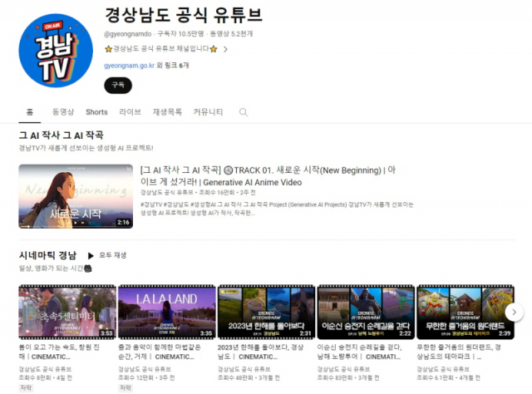Open the 이순신 승전지 순례길을 걷다 thumbnail
This screenshot has height=394, width=532.
[x=366, y=312]
